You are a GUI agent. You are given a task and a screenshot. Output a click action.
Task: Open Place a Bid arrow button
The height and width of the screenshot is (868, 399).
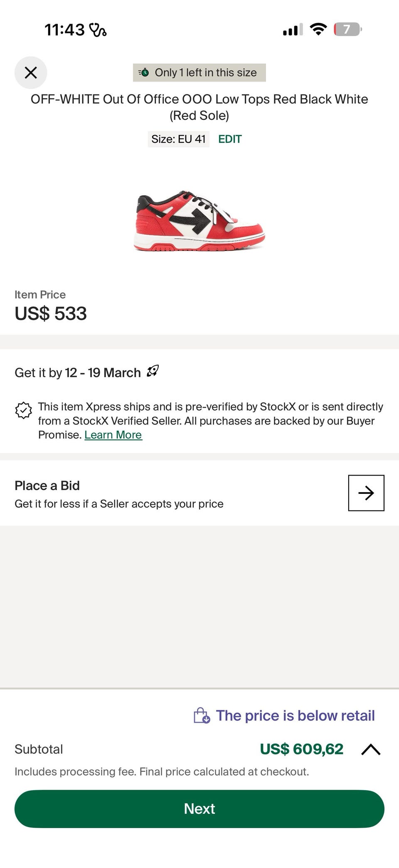[366, 493]
